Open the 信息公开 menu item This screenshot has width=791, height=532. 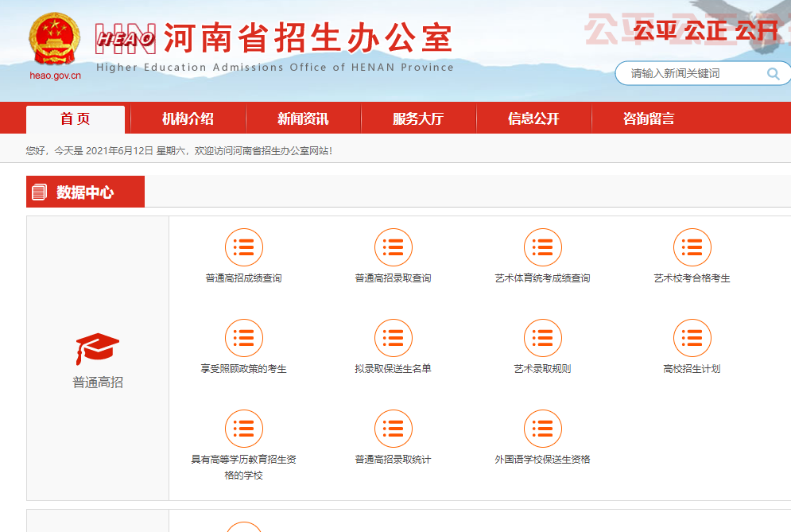(x=533, y=119)
